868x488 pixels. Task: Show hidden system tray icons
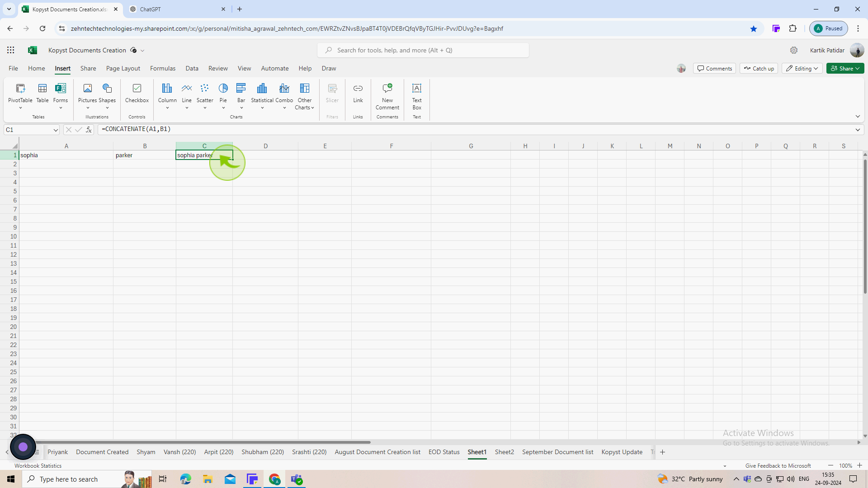[736, 479]
